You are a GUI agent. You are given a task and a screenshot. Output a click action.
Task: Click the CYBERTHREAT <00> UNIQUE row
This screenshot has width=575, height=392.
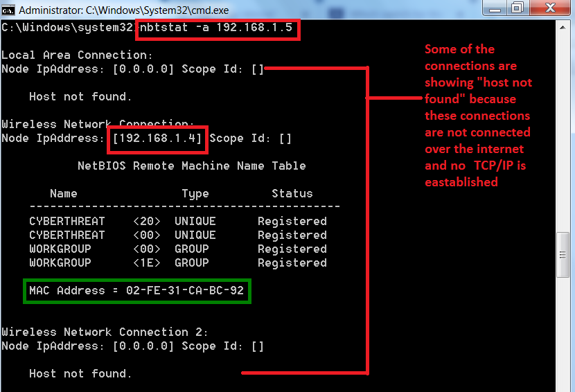click(177, 235)
